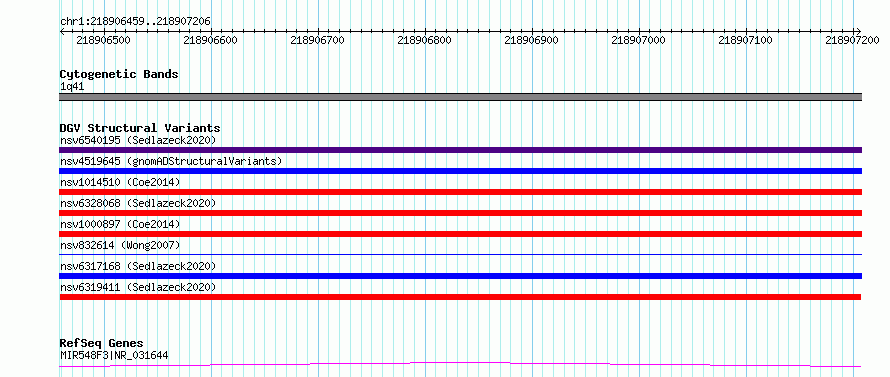The height and width of the screenshot is (377, 890).
Task: Open the DGV Structural Variants track heading
Action: pos(140,128)
